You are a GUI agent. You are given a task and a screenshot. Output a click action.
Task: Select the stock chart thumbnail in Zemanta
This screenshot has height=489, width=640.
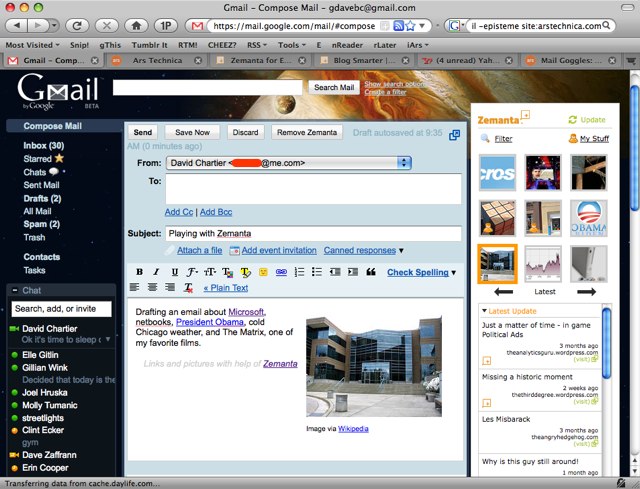543,264
